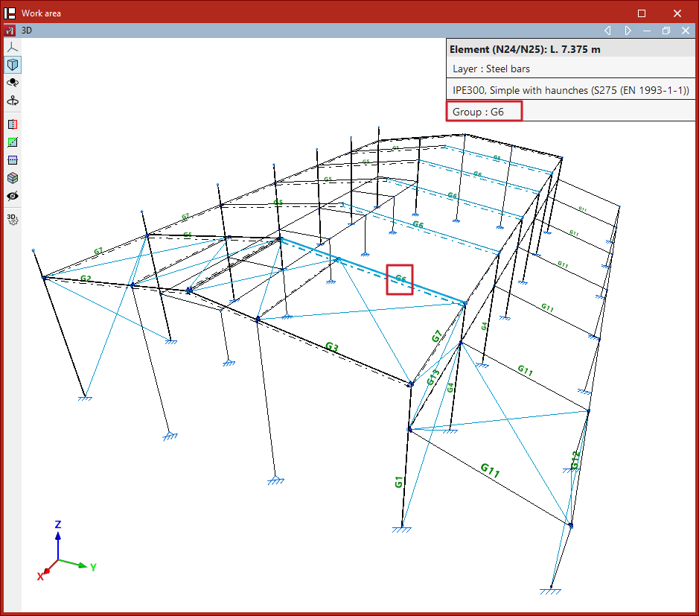
Task: Go to next view with right arrow
Action: 628,31
